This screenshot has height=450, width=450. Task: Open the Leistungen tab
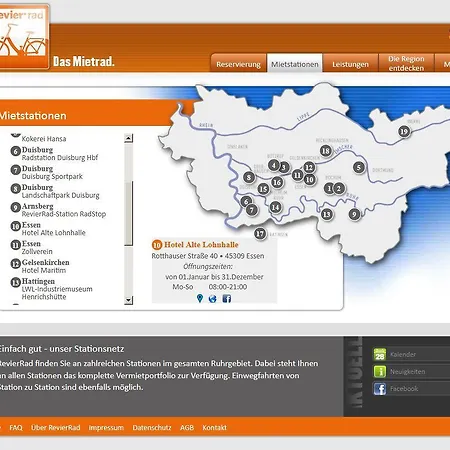pyautogui.click(x=350, y=64)
